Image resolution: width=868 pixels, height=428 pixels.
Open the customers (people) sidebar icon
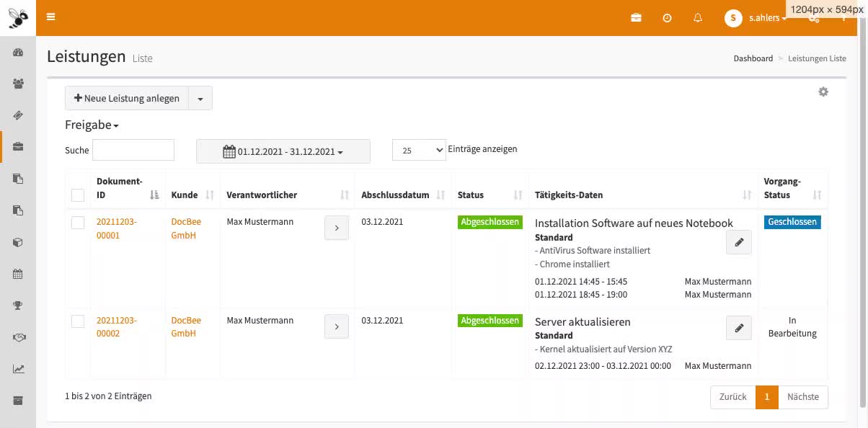click(x=18, y=84)
